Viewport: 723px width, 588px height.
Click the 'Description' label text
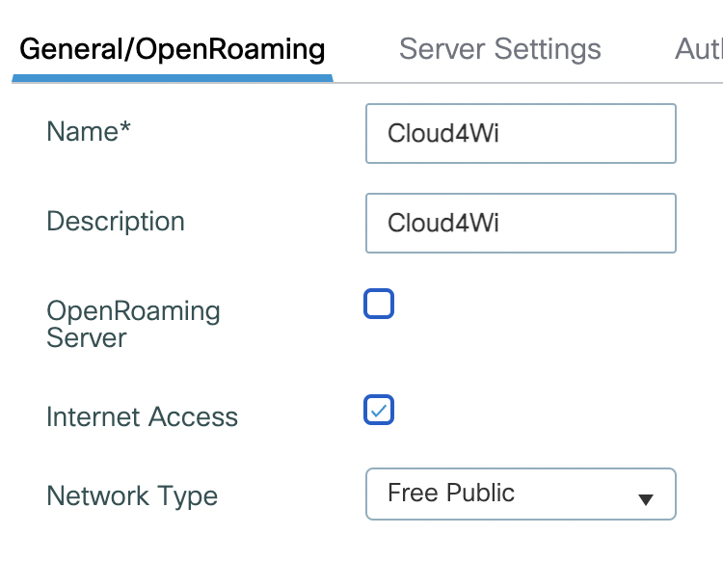[116, 222]
